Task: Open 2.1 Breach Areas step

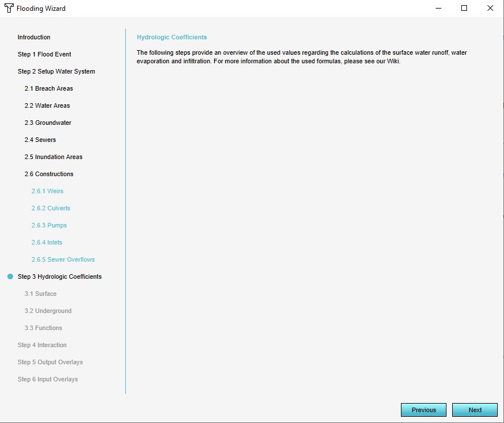Action: tap(48, 89)
